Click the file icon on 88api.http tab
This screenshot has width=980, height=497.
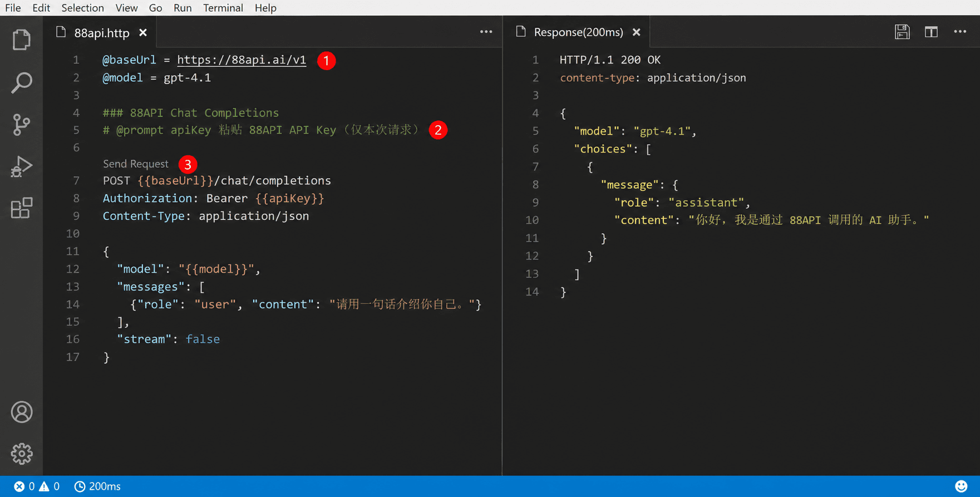click(x=61, y=32)
